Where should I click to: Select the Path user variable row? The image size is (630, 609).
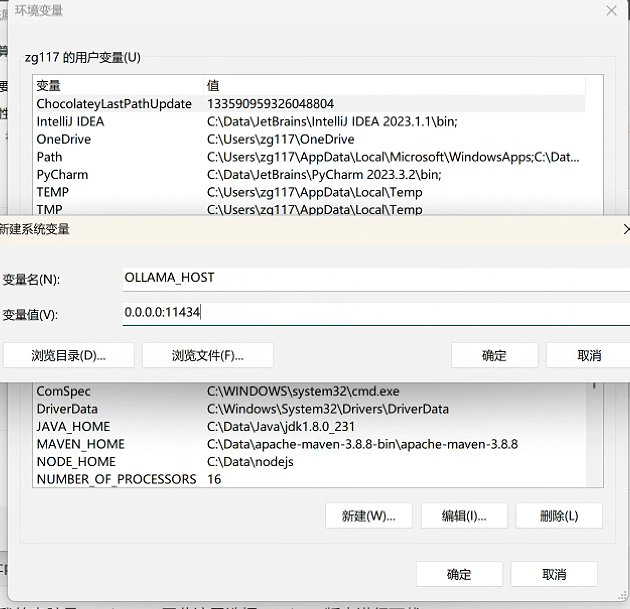click(49, 157)
